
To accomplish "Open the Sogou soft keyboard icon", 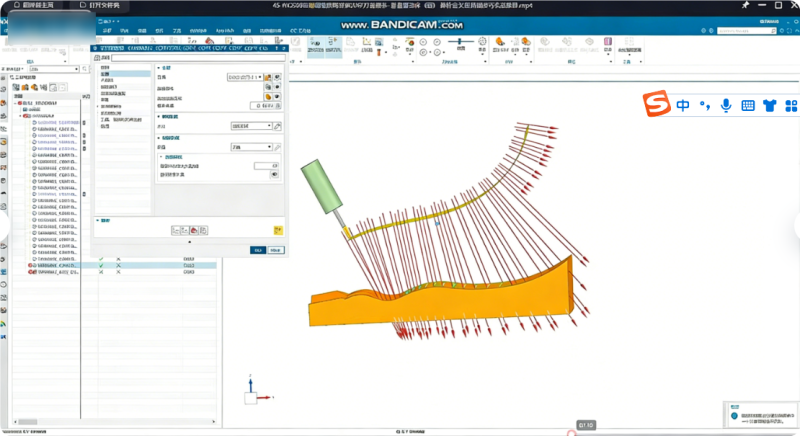I will click(x=747, y=105).
